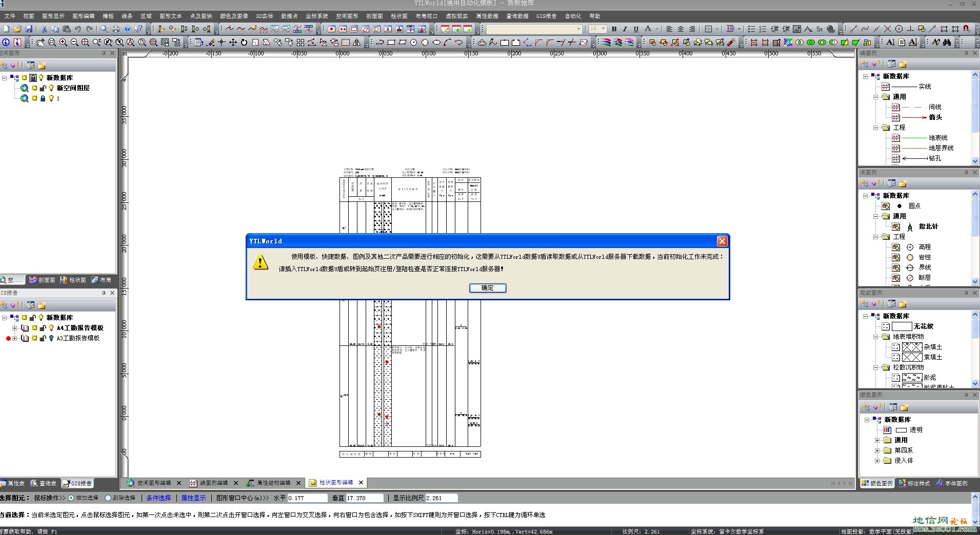This screenshot has height=535, width=980.
Task: Click the 显示比例尺 value field
Action: point(442,498)
